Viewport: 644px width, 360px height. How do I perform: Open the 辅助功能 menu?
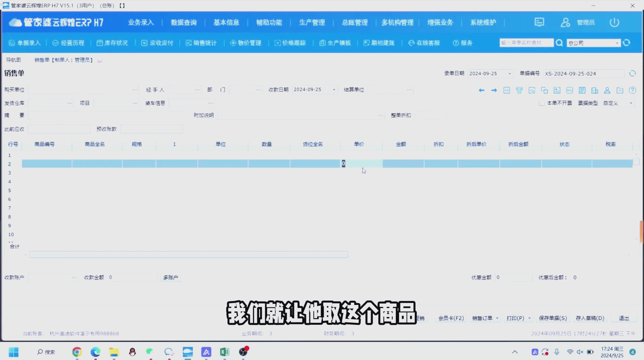[x=269, y=22]
